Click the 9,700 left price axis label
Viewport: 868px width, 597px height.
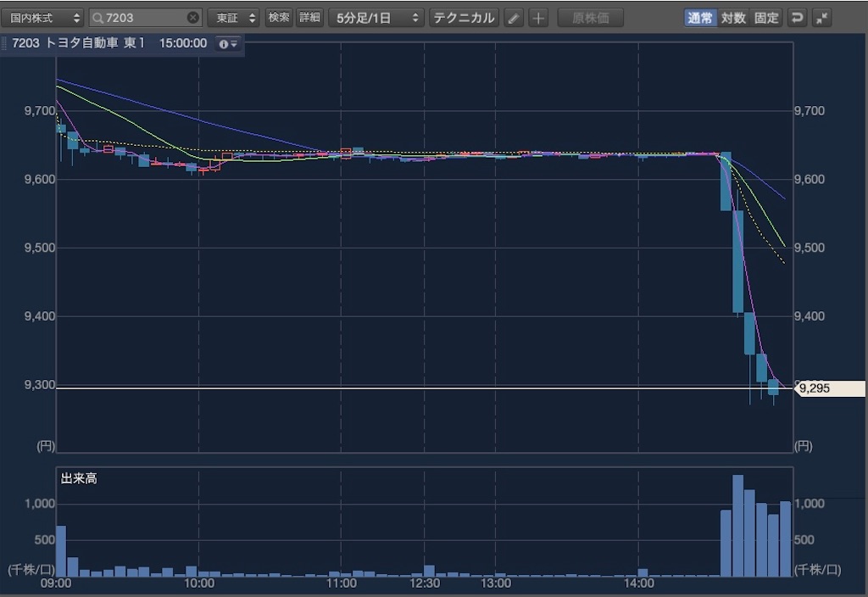click(x=40, y=111)
